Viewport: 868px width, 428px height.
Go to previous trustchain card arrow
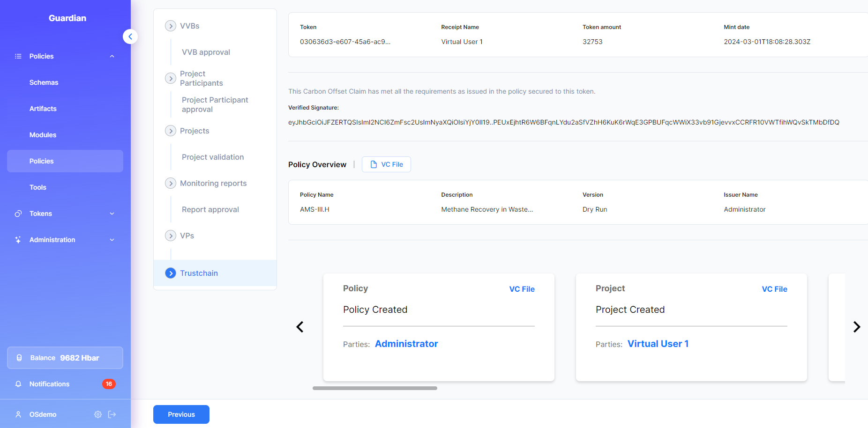click(300, 327)
